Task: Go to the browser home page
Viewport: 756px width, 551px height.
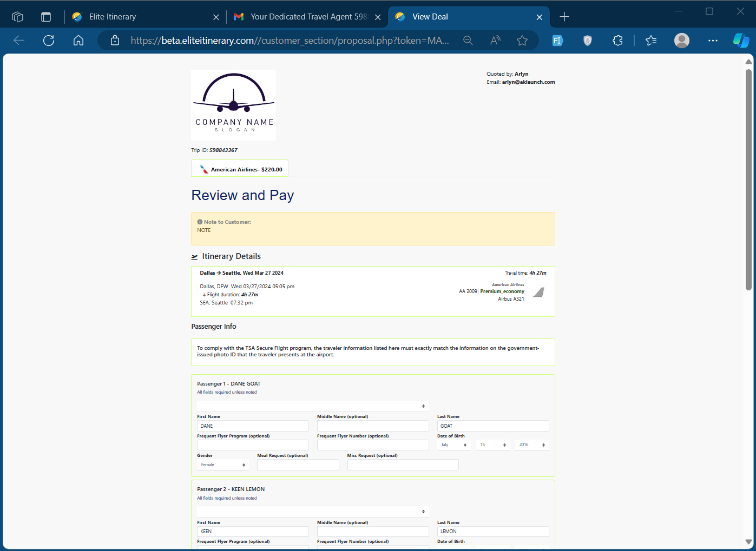Action: point(78,41)
